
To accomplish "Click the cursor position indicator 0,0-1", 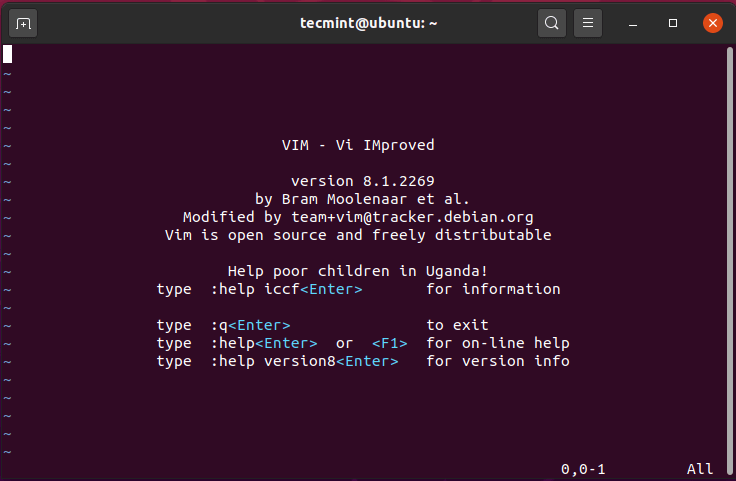I will tap(583, 469).
